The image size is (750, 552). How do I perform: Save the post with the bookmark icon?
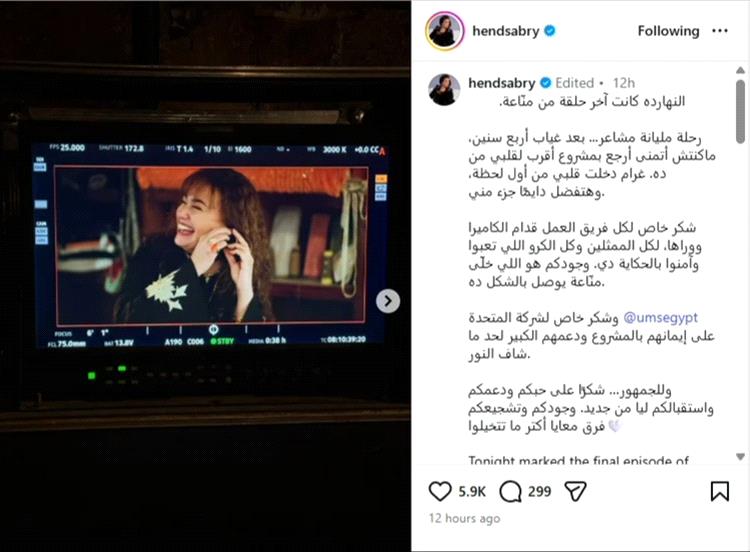(x=719, y=491)
